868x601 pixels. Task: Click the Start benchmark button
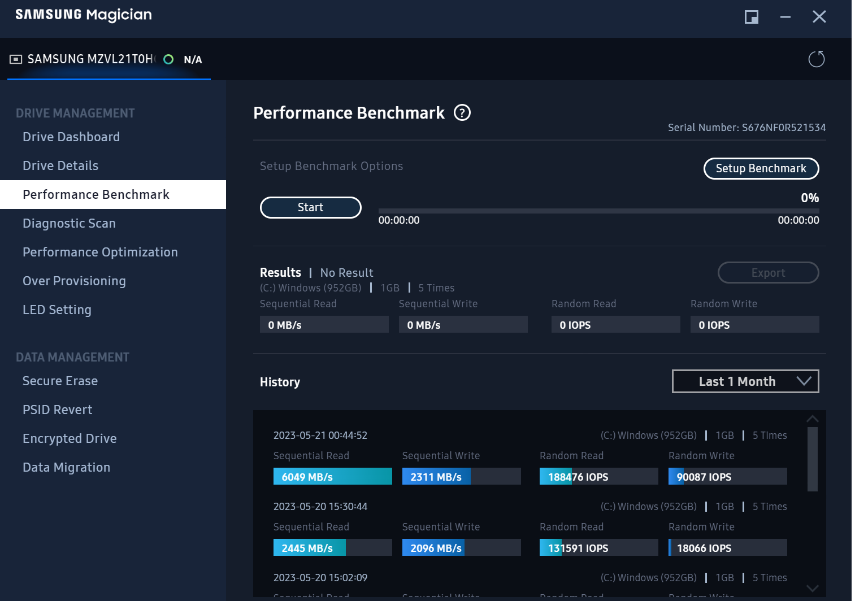310,207
